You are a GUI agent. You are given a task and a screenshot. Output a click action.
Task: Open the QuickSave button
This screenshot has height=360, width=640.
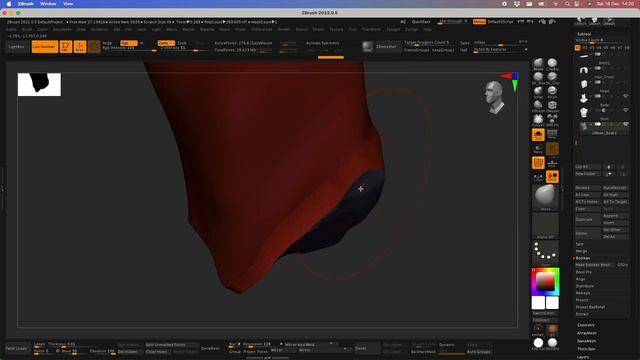pyautogui.click(x=421, y=22)
